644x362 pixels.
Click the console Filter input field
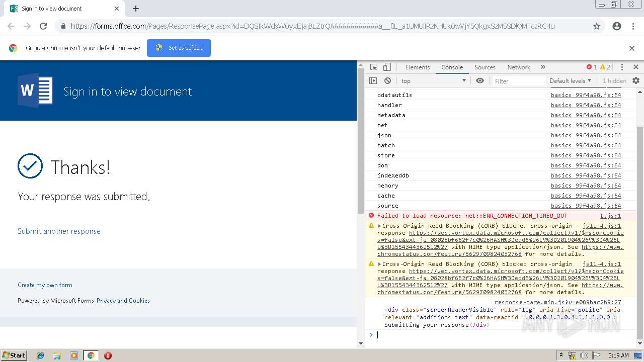[518, 81]
